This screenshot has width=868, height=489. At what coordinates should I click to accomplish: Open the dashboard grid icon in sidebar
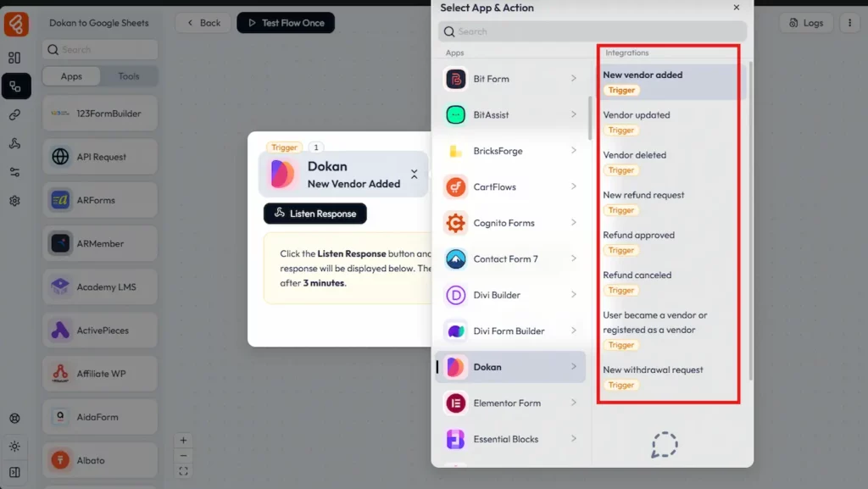pyautogui.click(x=14, y=58)
